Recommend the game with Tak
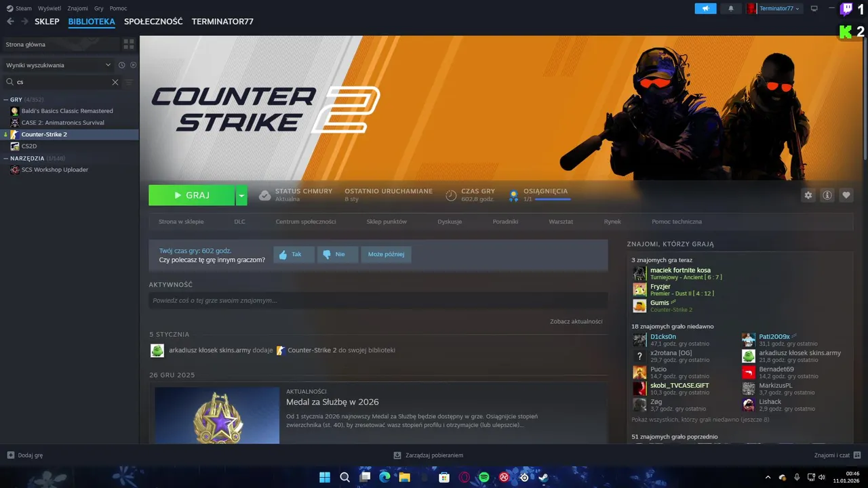This screenshot has width=868, height=488. pyautogui.click(x=294, y=255)
